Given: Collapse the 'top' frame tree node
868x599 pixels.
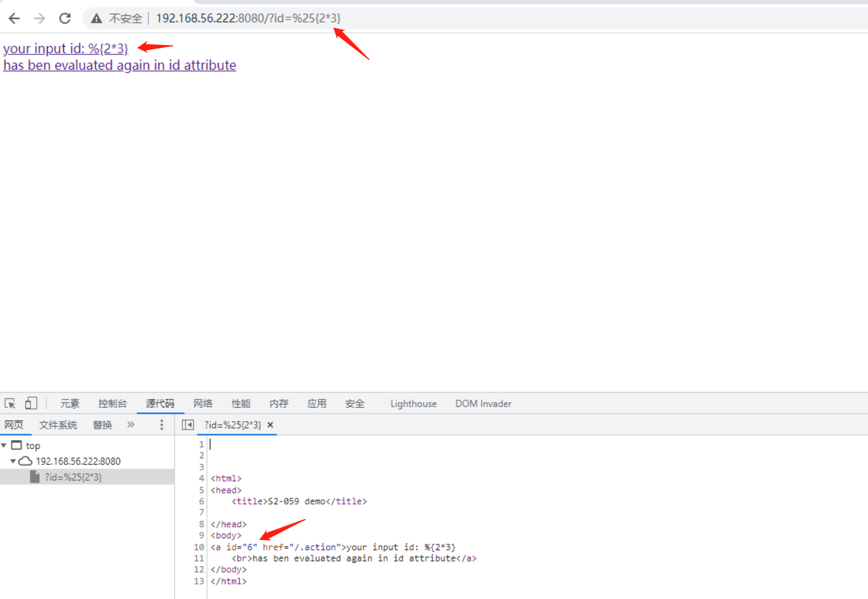Looking at the screenshot, I should pos(4,446).
